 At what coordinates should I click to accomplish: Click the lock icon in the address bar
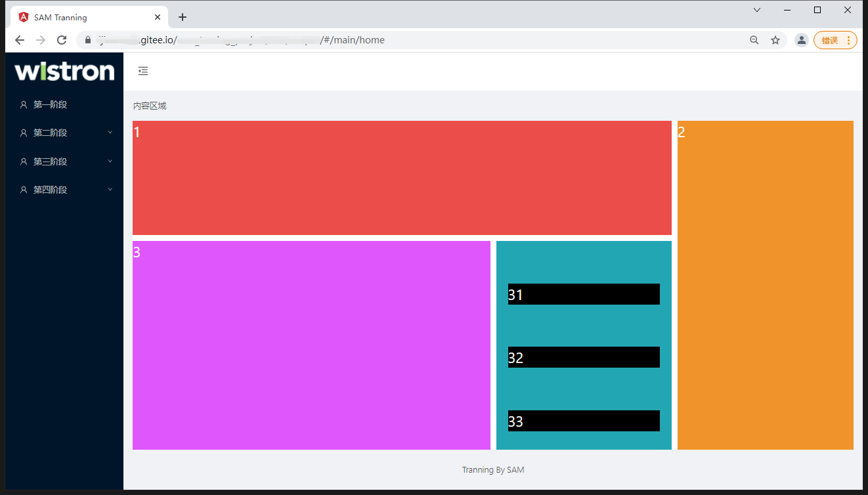pyautogui.click(x=88, y=40)
